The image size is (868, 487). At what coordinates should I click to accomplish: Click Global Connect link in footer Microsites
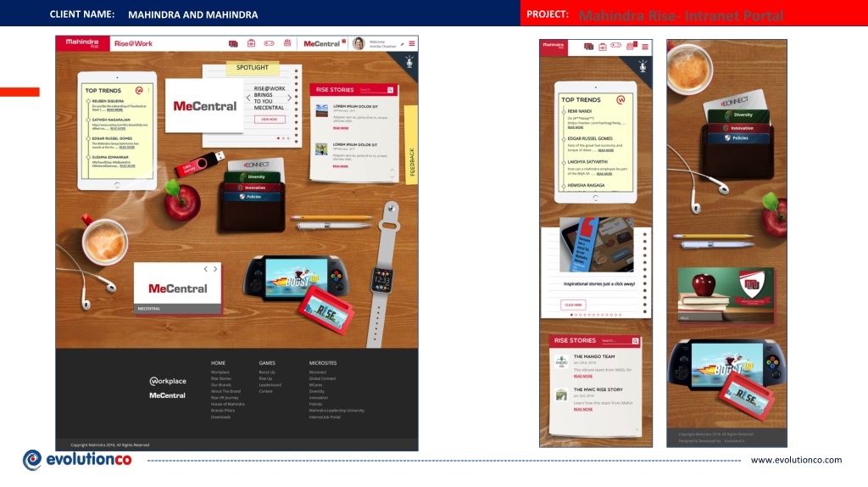pos(322,378)
